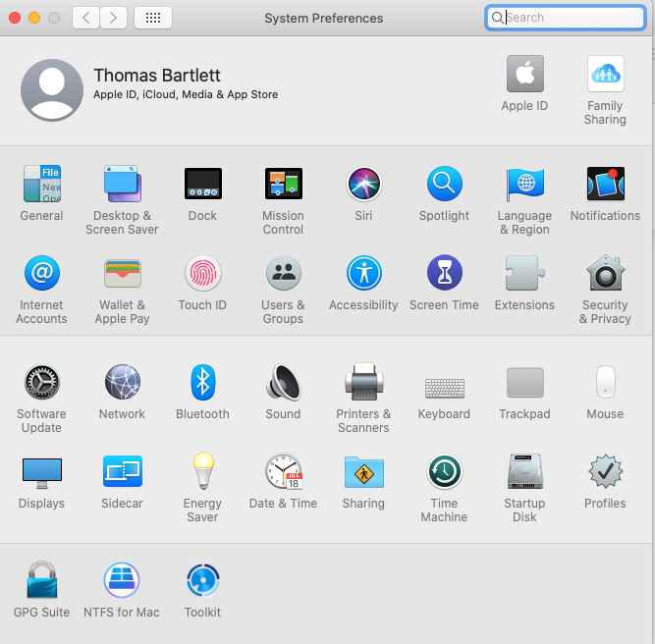
Task: Open Sound preferences
Action: pyautogui.click(x=284, y=382)
